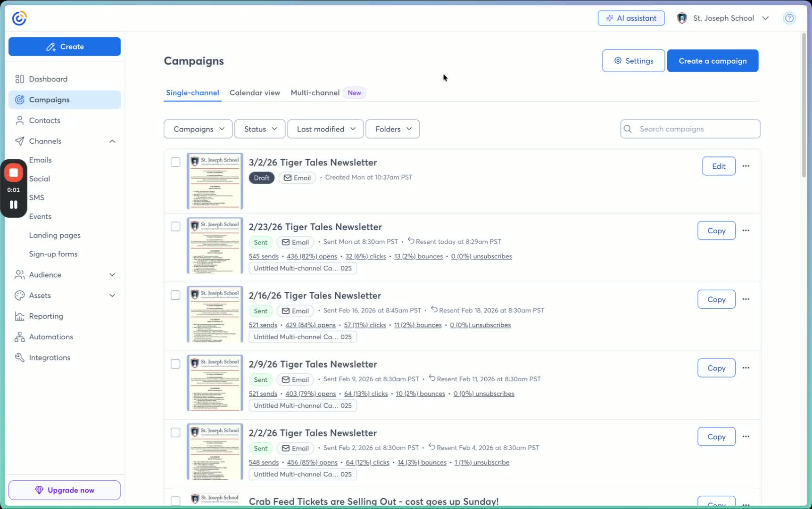The height and width of the screenshot is (509, 812).
Task: Click the Assets palette icon
Action: 19,296
